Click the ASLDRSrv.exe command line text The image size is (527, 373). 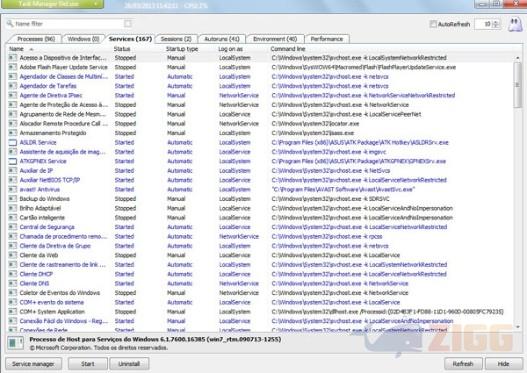coord(360,142)
